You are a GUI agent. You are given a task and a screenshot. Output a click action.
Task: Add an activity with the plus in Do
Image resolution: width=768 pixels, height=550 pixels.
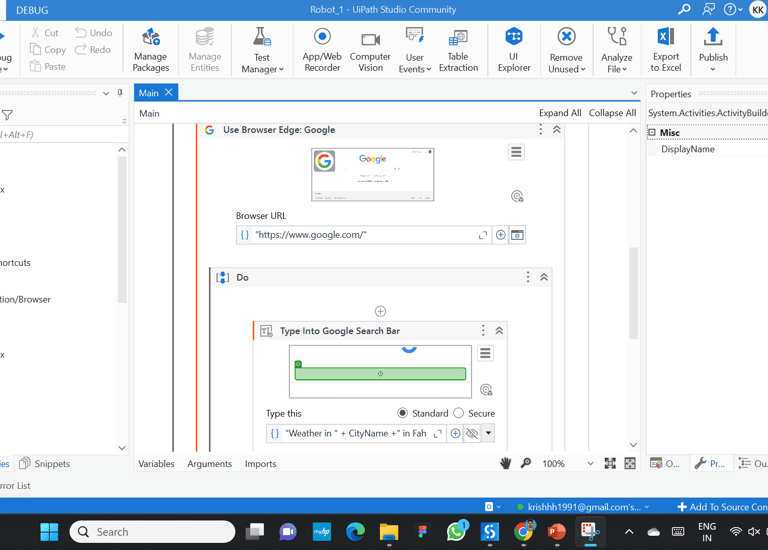(380, 311)
